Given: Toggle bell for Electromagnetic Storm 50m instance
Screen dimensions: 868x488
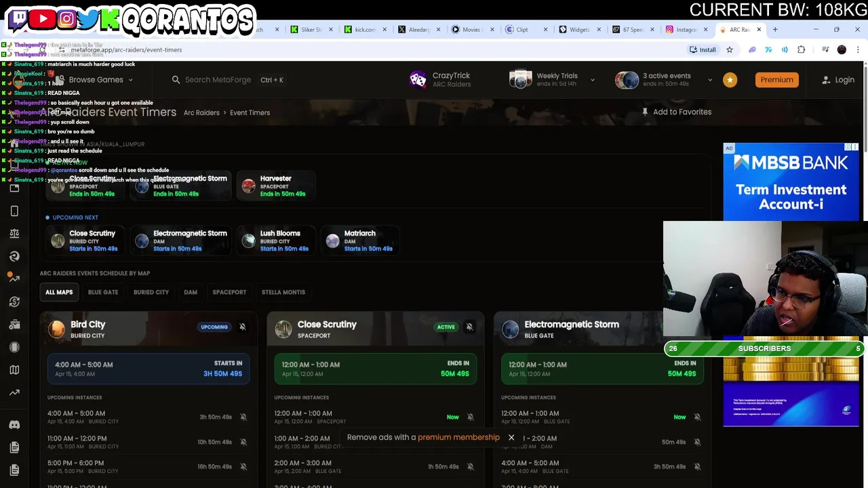Looking at the screenshot, I should coord(697,442).
